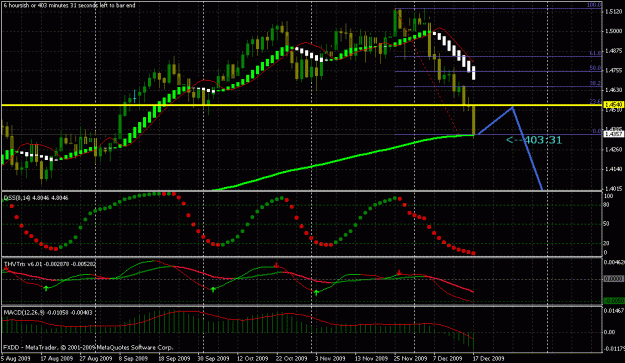Image resolution: width=625 pixels, height=363 pixels.
Task: Click the Fibonacci 100.0 level label
Action: (594, 5)
